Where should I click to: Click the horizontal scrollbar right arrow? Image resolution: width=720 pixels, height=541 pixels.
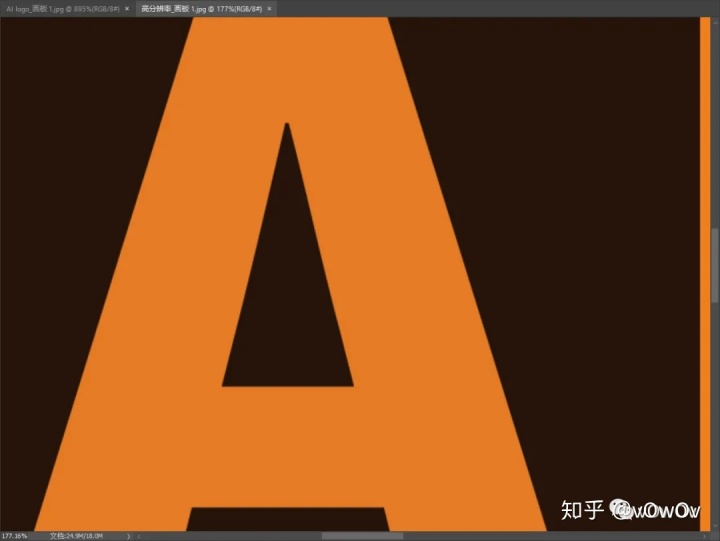click(x=705, y=536)
